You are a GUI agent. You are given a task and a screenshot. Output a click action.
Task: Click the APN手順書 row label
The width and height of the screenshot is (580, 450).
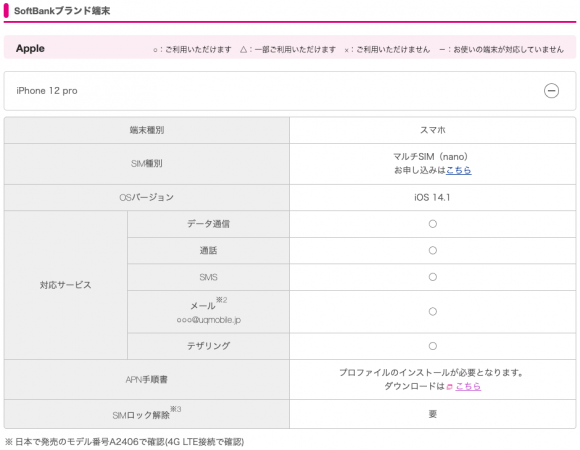(x=146, y=379)
